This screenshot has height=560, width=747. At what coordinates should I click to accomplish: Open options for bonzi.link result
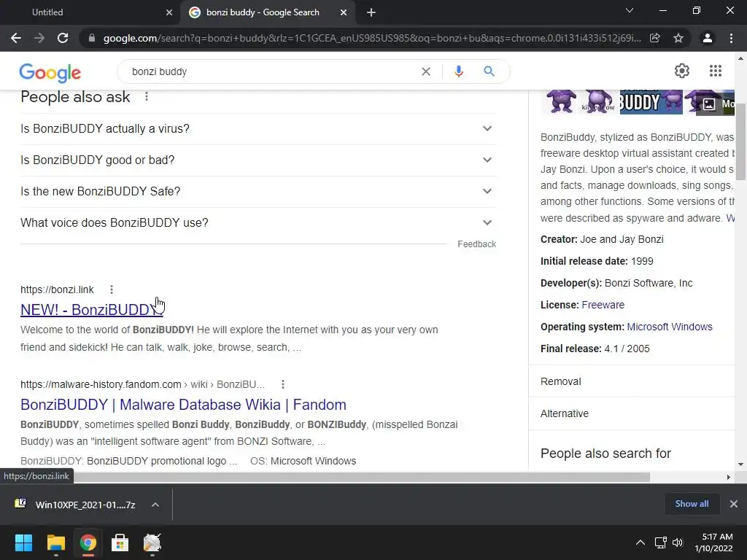(112, 289)
